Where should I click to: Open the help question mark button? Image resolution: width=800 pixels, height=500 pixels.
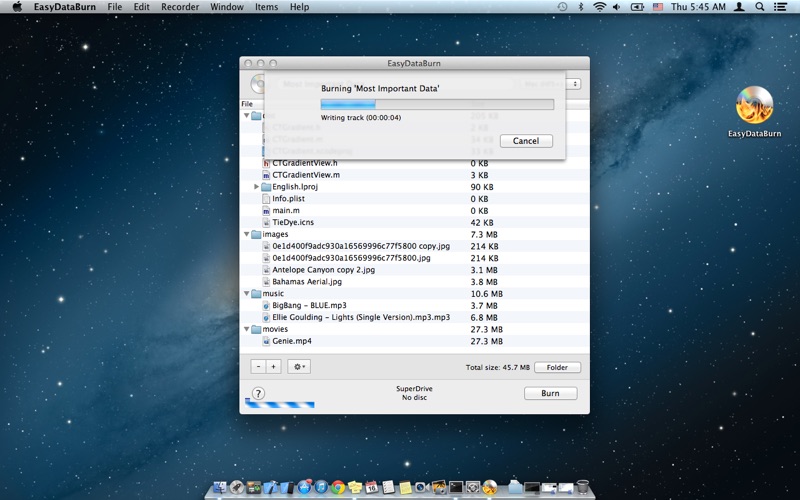pyautogui.click(x=258, y=393)
